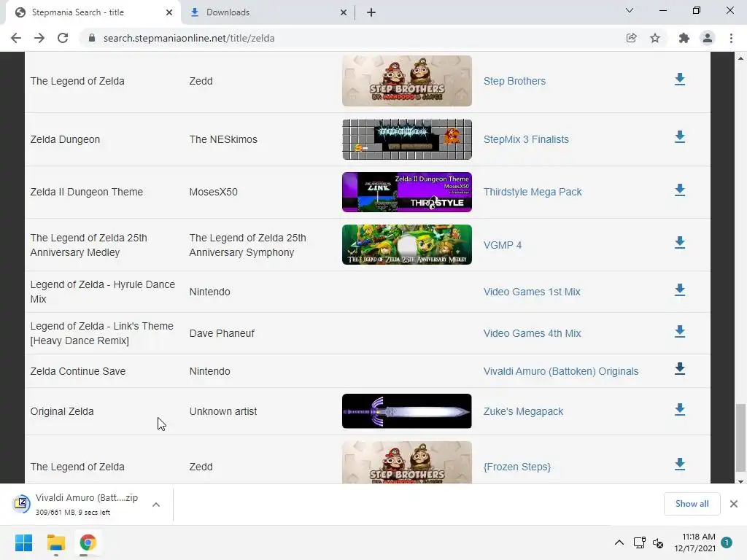Download the {Frozen Steps} pack
This screenshot has height=560, width=747.
(680, 464)
